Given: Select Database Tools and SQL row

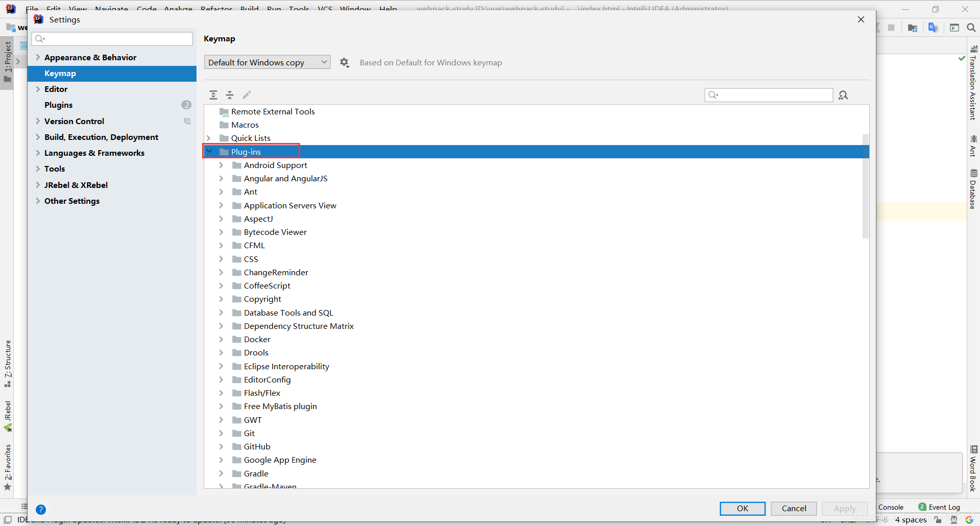Looking at the screenshot, I should pyautogui.click(x=533, y=313).
